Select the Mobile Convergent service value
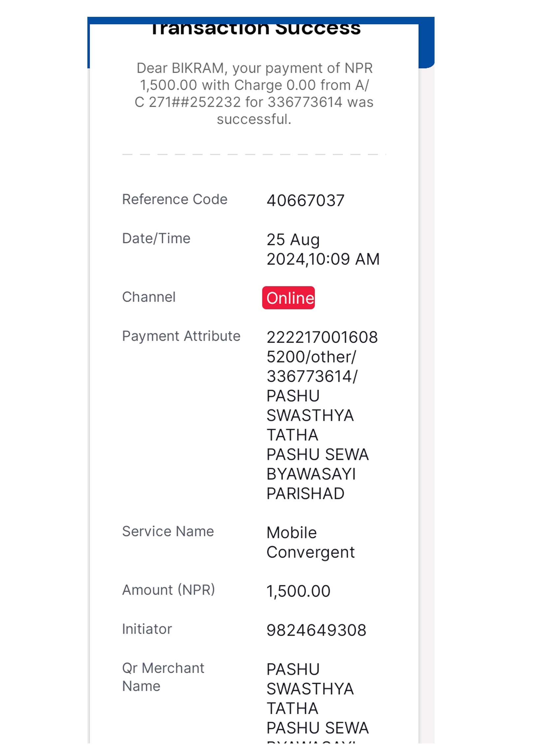Viewport: 545px width, 756px height. click(311, 542)
